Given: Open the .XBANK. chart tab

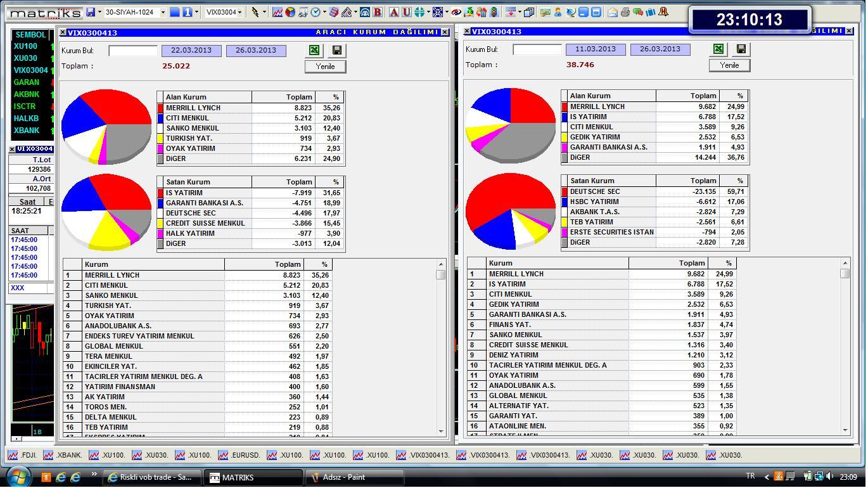Looking at the screenshot, I should pos(63,455).
